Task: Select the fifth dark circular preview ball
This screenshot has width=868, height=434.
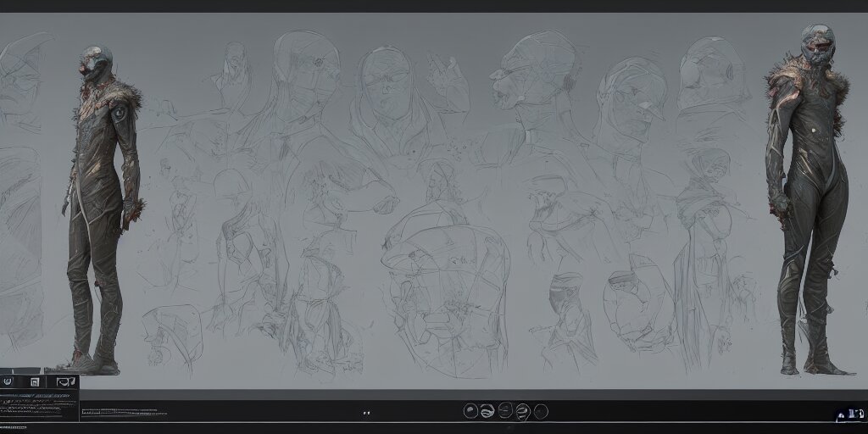Action: [541, 411]
